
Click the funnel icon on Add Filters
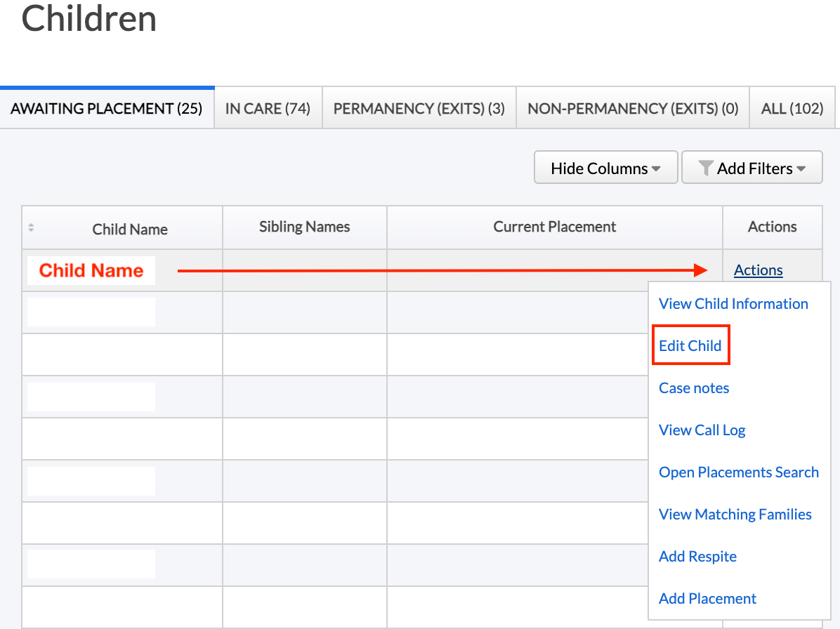point(706,168)
